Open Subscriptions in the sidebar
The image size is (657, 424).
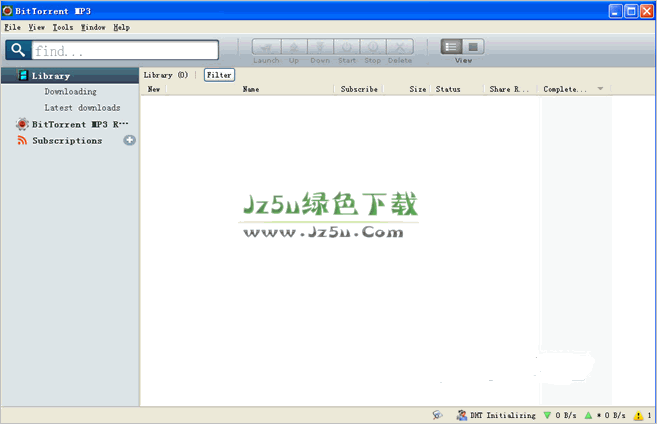(x=67, y=141)
